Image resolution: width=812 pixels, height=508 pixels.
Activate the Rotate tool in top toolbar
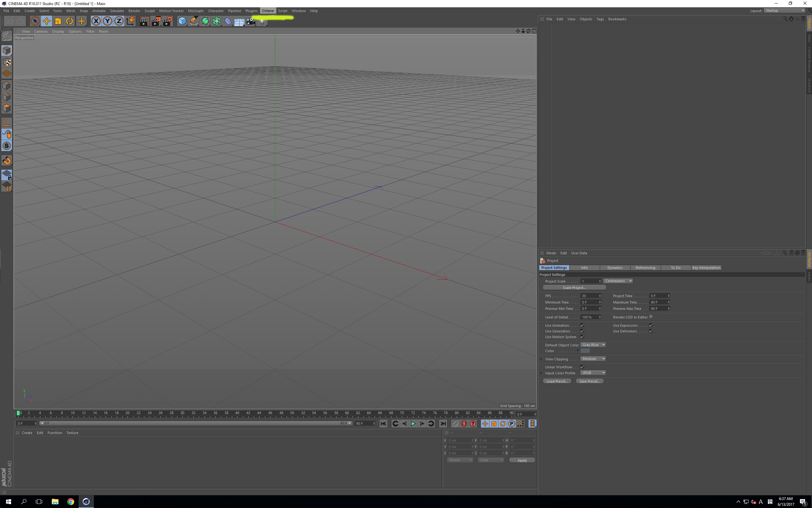tap(69, 21)
